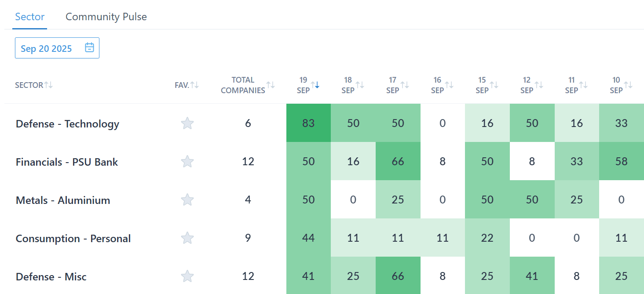Image resolution: width=644 pixels, height=294 pixels.
Task: Sort by the Sector column arrows
Action: [x=48, y=85]
